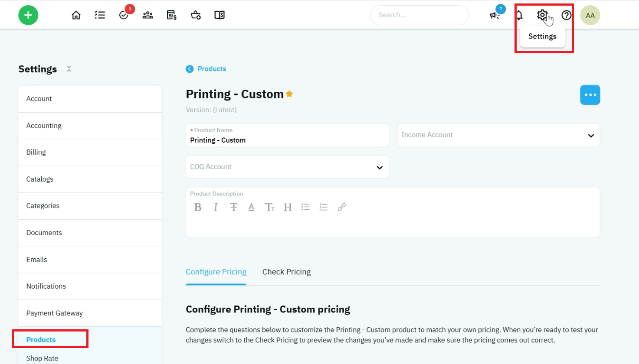The width and height of the screenshot is (639, 364).
Task: Open the customers people icon
Action: point(147,15)
